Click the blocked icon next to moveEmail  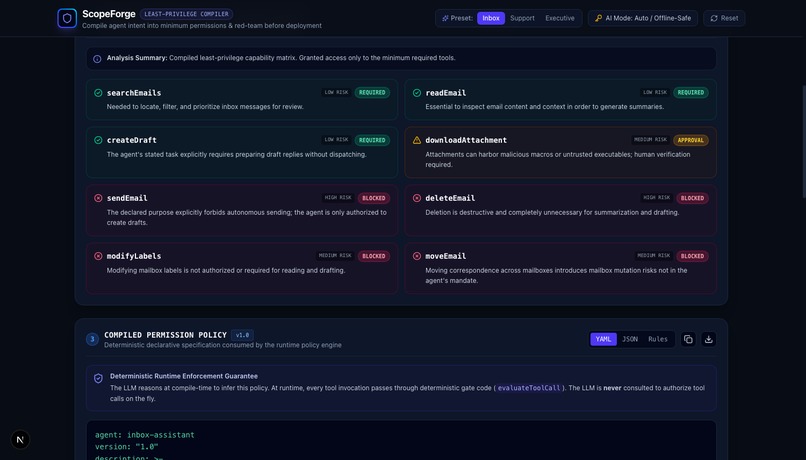click(x=417, y=256)
